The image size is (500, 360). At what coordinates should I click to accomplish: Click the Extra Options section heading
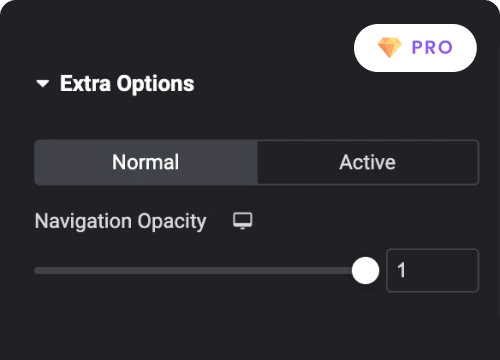click(127, 83)
